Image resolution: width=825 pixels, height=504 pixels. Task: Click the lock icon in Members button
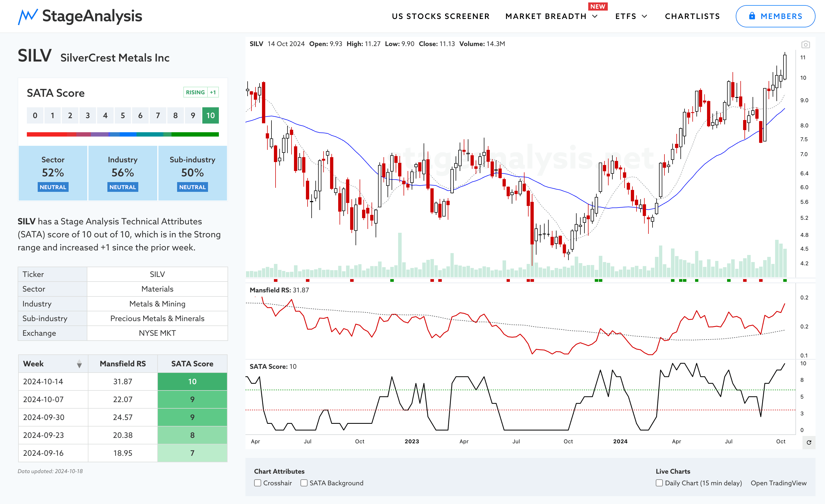[752, 16]
